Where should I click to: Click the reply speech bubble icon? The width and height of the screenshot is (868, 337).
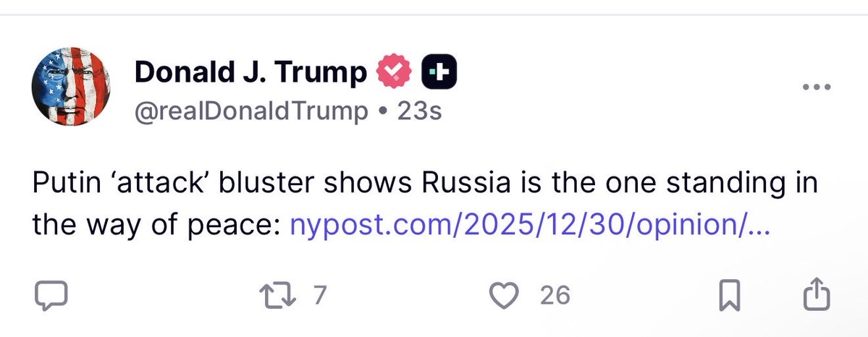51,295
